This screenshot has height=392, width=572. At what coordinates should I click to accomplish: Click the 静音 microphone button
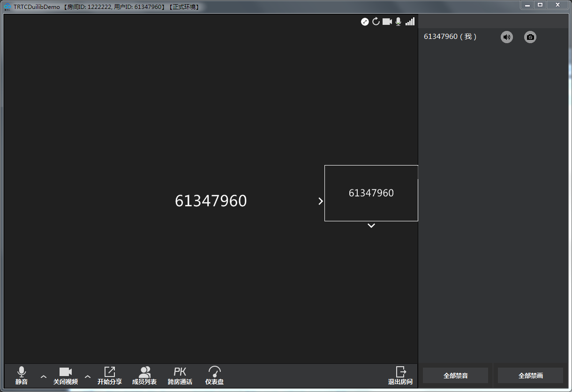click(x=22, y=376)
